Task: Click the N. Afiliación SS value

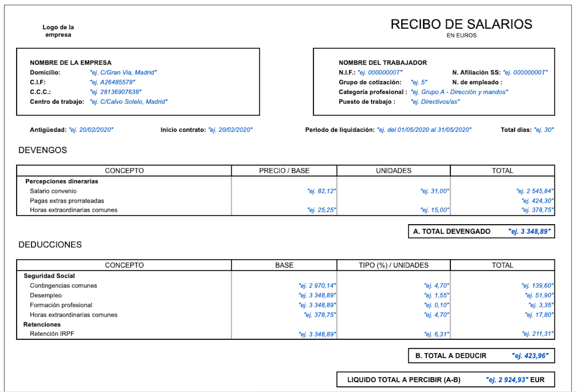Action: (x=525, y=73)
